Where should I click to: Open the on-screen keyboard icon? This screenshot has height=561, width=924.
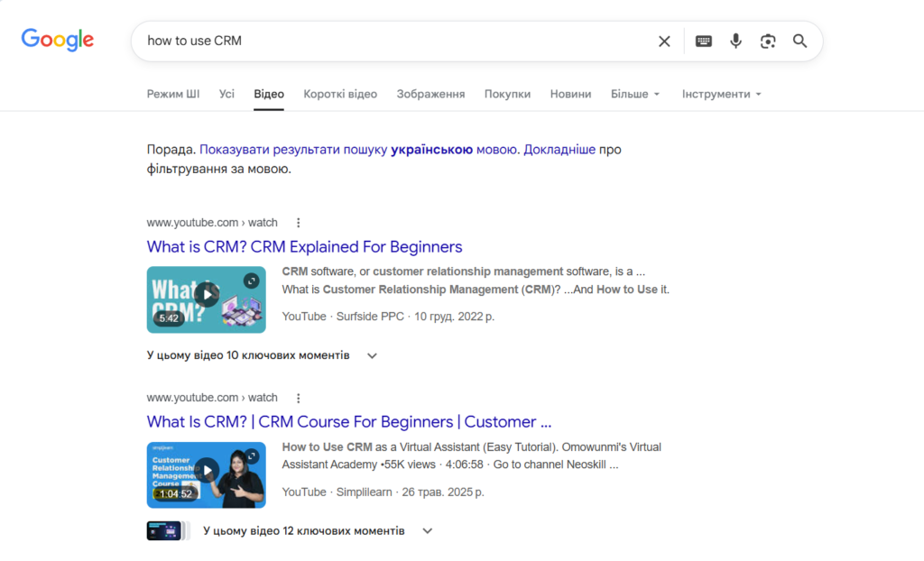click(704, 41)
